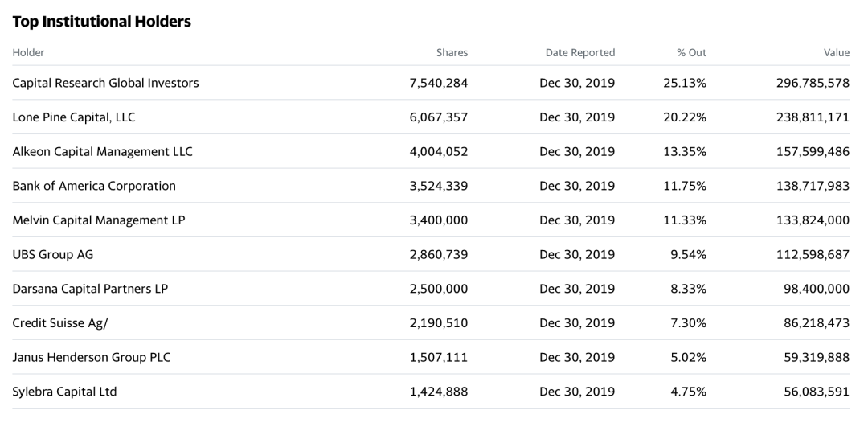
Task: Select Lone Pine Capital, LLC row
Action: click(x=74, y=117)
